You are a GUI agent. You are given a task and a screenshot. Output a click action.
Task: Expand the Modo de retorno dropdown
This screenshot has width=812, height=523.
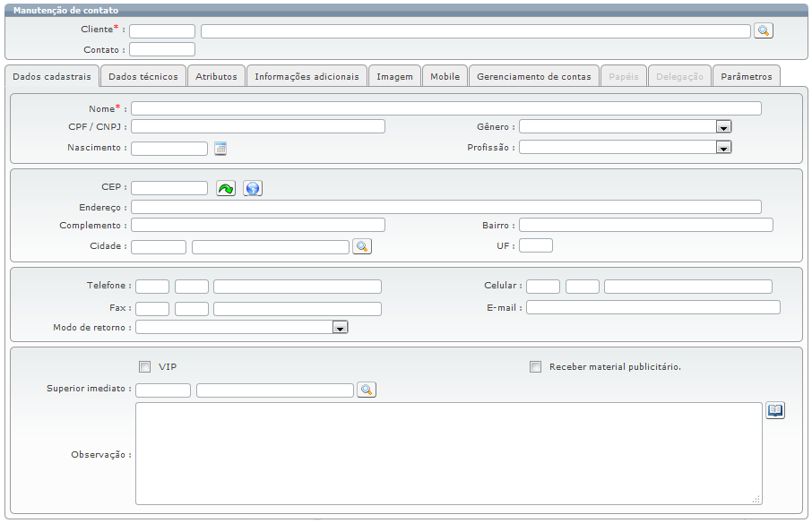340,328
